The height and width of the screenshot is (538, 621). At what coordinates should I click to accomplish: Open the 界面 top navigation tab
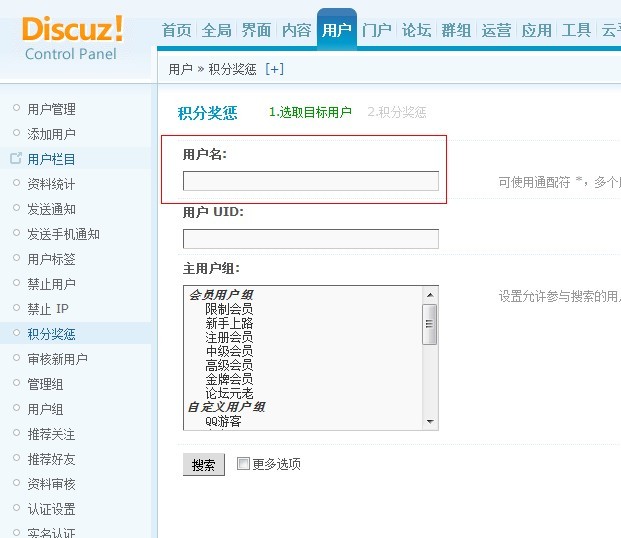tap(257, 31)
